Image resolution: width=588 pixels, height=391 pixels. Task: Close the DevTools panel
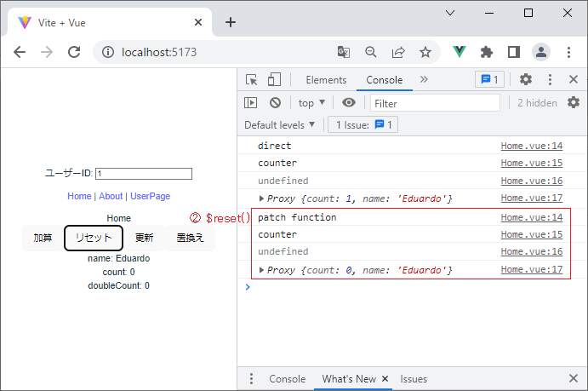(x=574, y=79)
